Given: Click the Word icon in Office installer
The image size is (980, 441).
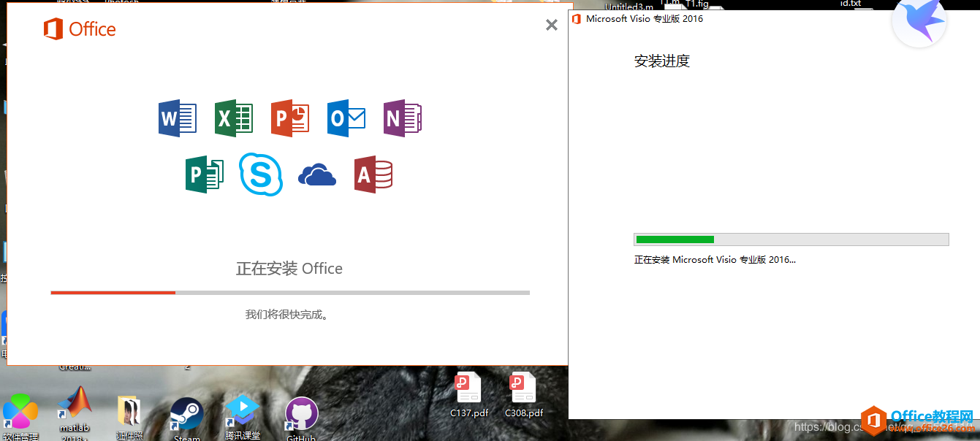Looking at the screenshot, I should coord(178,118).
